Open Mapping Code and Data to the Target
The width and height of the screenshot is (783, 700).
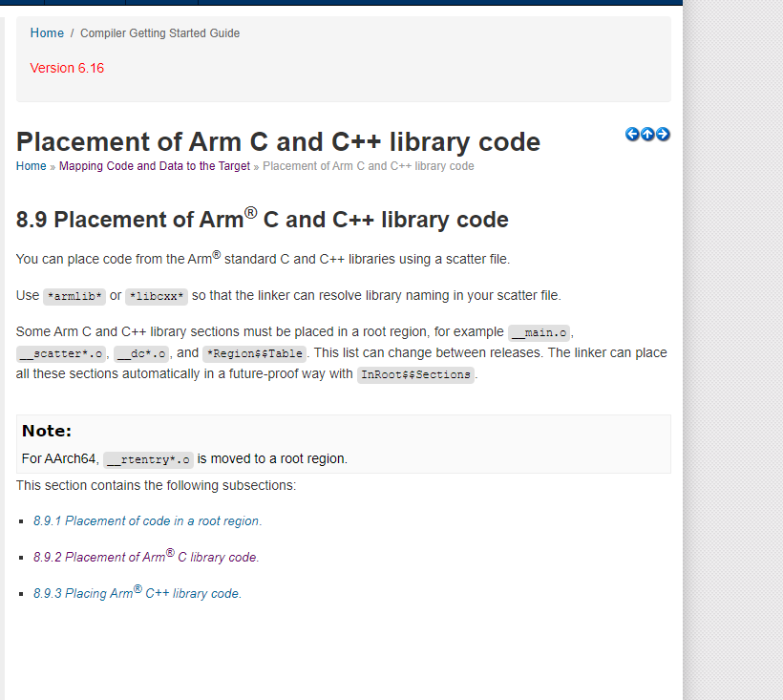click(x=155, y=166)
